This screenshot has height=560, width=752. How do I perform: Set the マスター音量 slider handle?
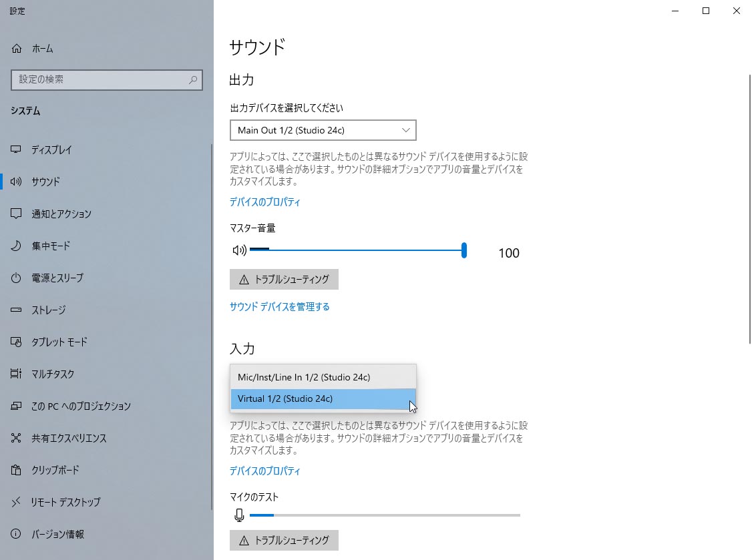463,250
